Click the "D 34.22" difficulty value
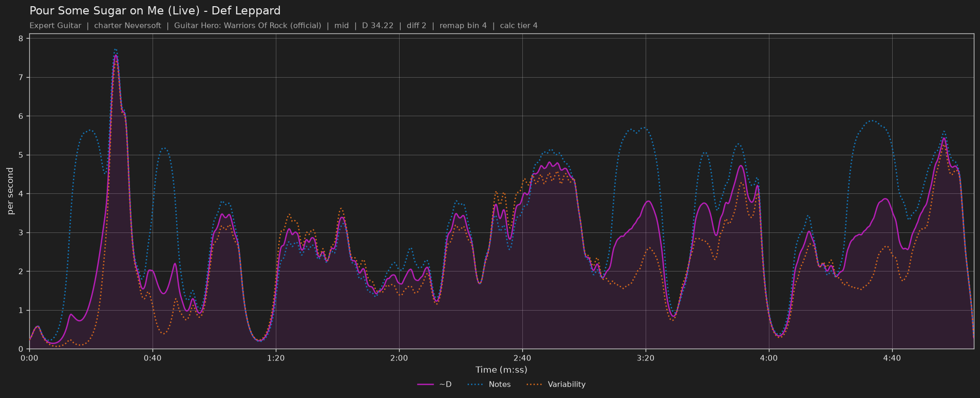Screen dimensions: 980x398 tap(378, 26)
